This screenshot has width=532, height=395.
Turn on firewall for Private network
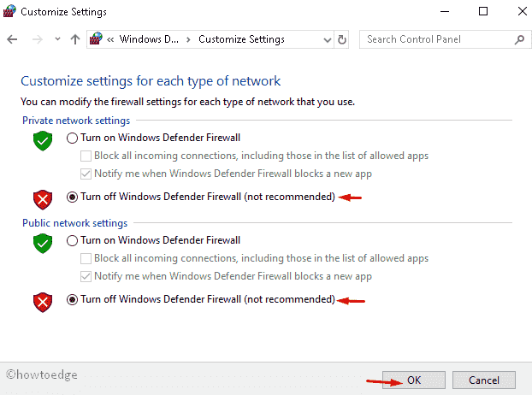(x=72, y=138)
